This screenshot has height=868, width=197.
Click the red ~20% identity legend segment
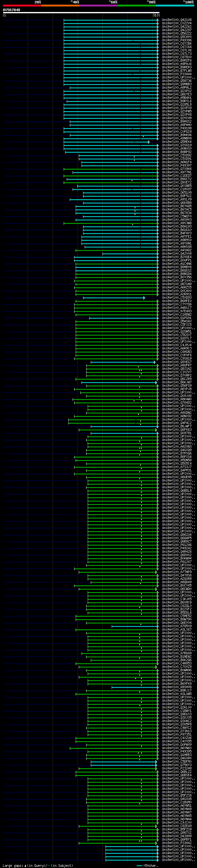click(22, 6)
